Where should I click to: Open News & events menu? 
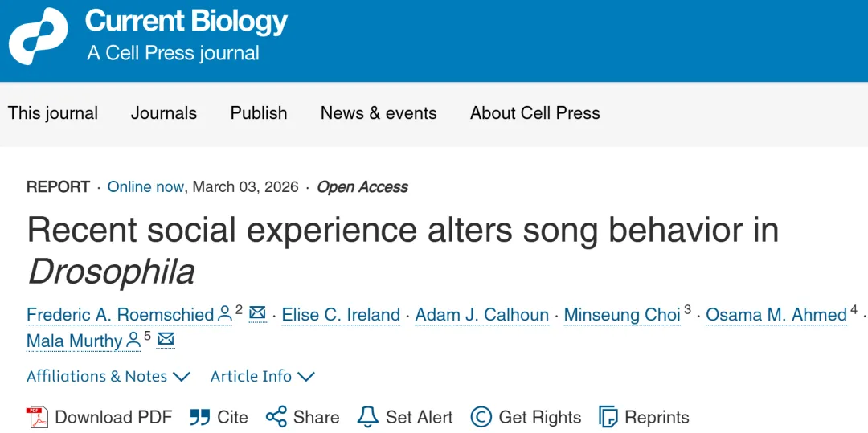tap(379, 113)
